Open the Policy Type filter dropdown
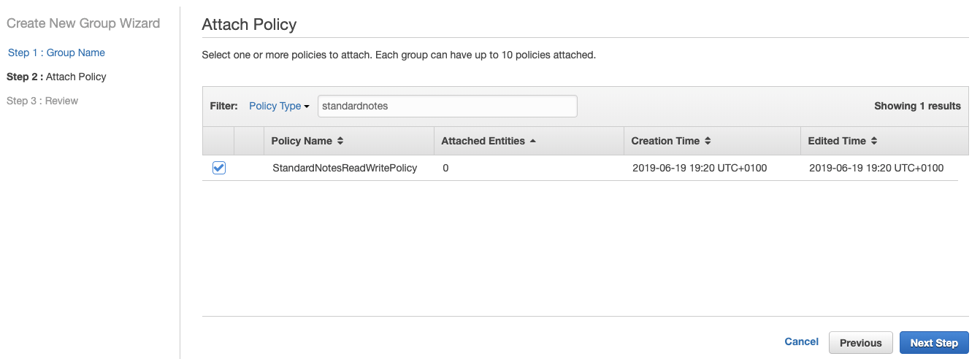Screen dimensions: 980x359 click(x=279, y=106)
